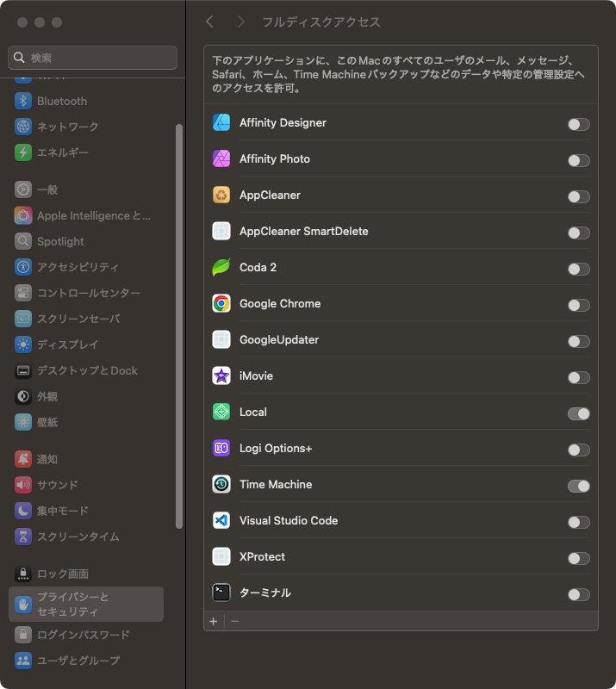Open Bluetooth settings from sidebar
This screenshot has width=616, height=689.
point(61,101)
